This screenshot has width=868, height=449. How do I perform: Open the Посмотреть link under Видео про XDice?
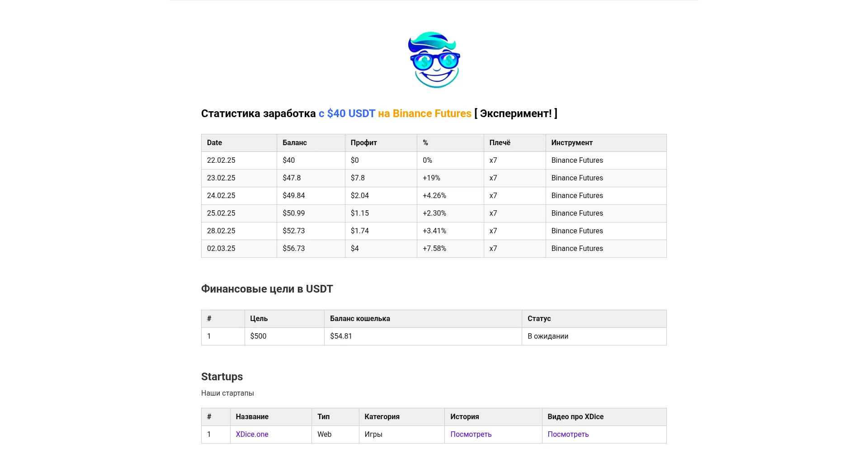(568, 434)
